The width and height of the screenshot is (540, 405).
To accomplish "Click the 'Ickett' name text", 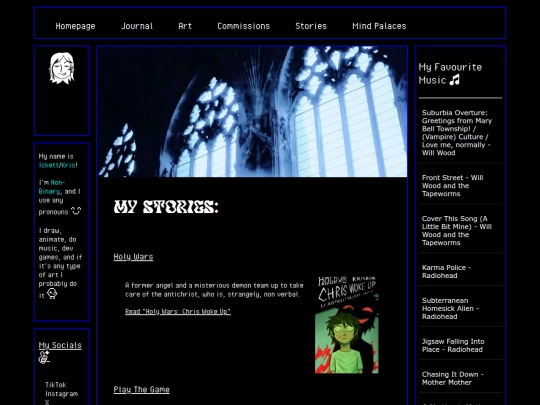I will (49, 165).
